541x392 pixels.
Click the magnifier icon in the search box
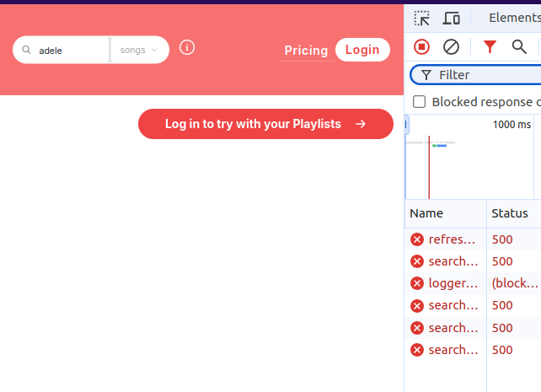tap(26, 50)
